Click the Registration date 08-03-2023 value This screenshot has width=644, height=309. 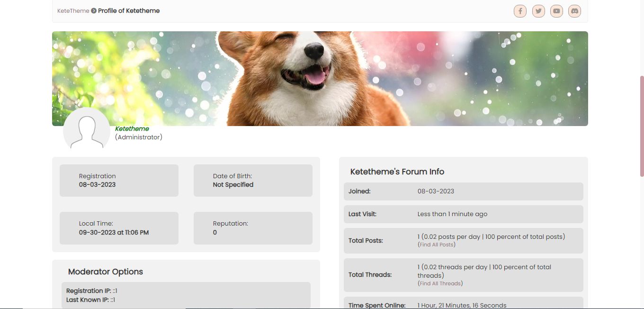(x=97, y=185)
